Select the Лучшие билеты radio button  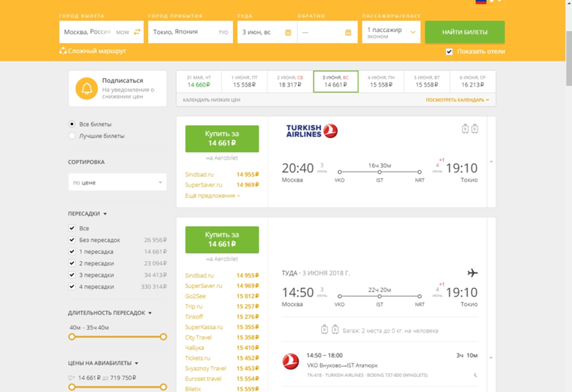coord(72,136)
